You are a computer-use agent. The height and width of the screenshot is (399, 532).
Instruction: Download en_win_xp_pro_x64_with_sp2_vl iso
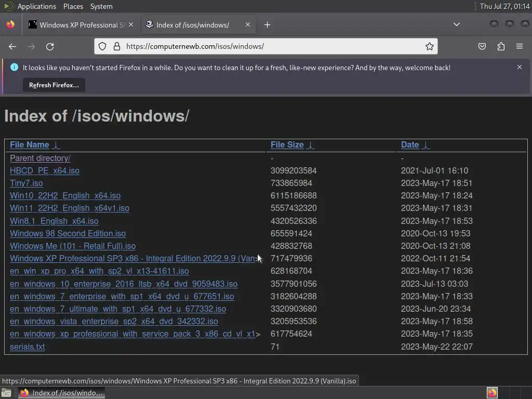click(x=99, y=271)
